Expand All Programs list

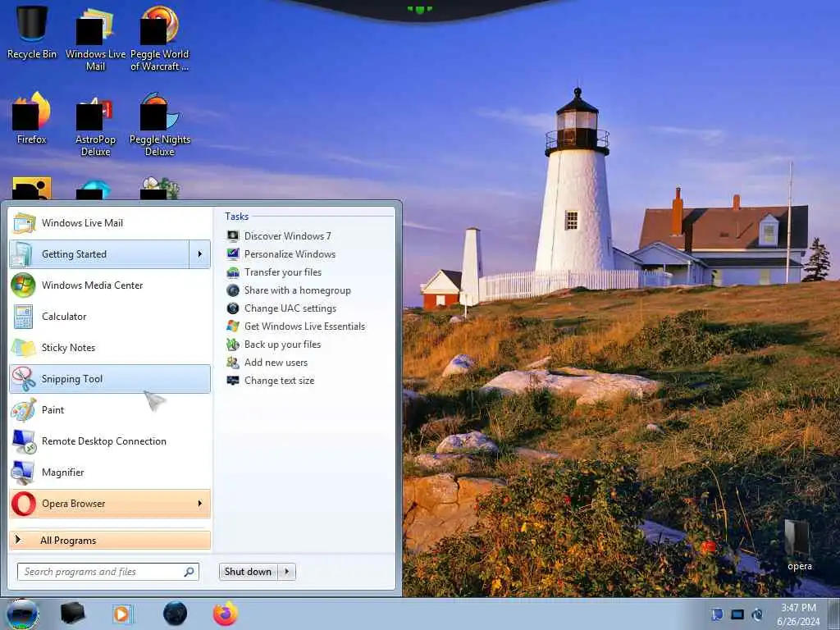[x=110, y=540]
